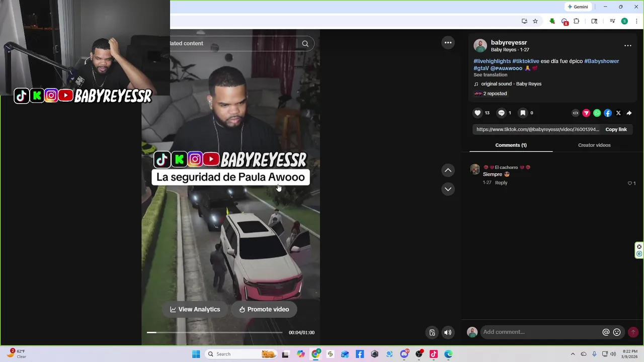The image size is (644, 362).
Task: Post comment with the red arrow button
Action: pyautogui.click(x=633, y=332)
